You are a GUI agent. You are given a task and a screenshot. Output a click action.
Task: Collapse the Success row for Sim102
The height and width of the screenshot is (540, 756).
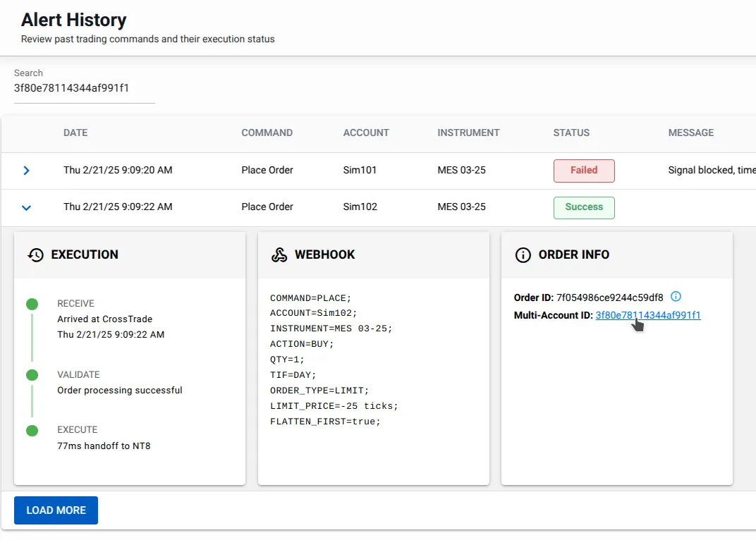click(x=26, y=207)
